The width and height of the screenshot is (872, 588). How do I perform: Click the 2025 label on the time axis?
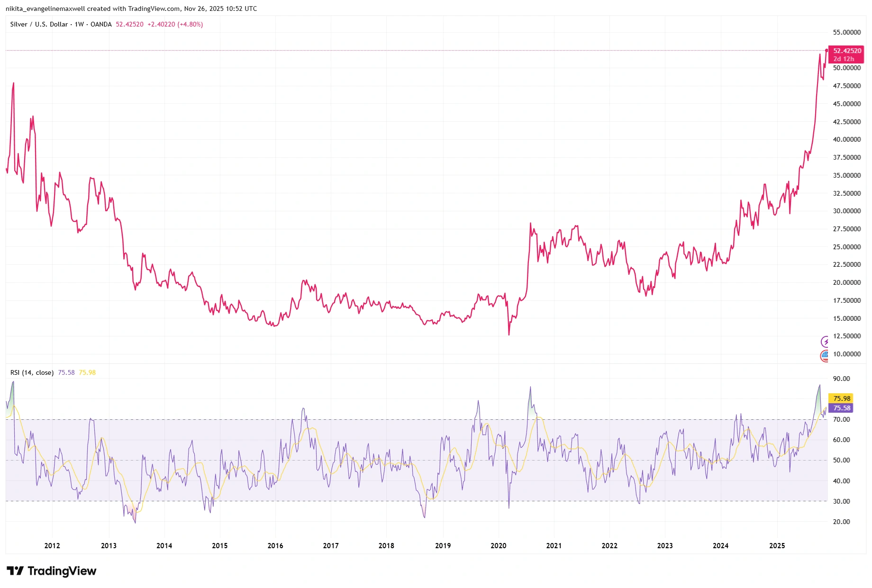pos(777,546)
